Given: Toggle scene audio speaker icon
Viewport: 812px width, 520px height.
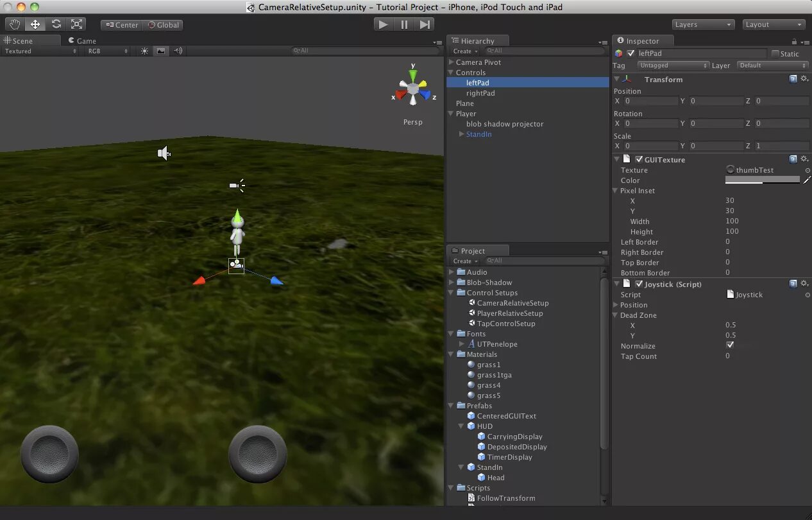Looking at the screenshot, I should (x=177, y=51).
